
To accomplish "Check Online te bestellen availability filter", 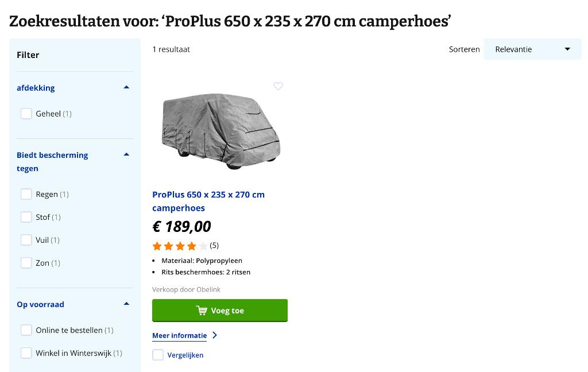I will pos(26,330).
